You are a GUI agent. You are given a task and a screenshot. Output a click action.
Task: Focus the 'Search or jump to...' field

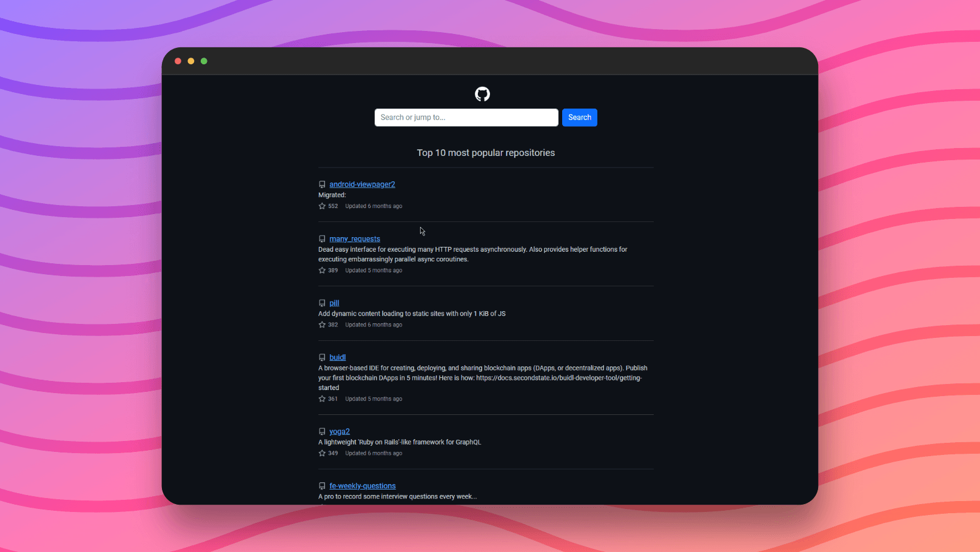pyautogui.click(x=466, y=118)
